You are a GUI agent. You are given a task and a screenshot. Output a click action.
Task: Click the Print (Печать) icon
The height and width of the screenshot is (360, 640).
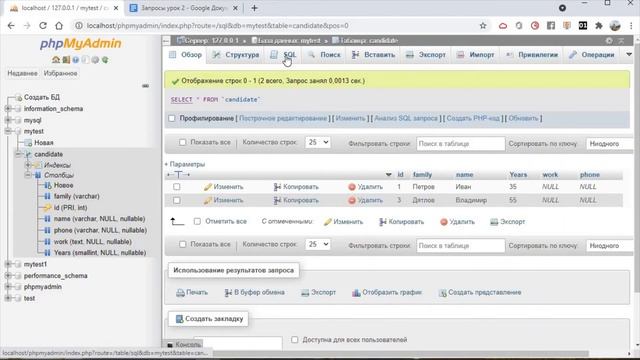(180, 293)
